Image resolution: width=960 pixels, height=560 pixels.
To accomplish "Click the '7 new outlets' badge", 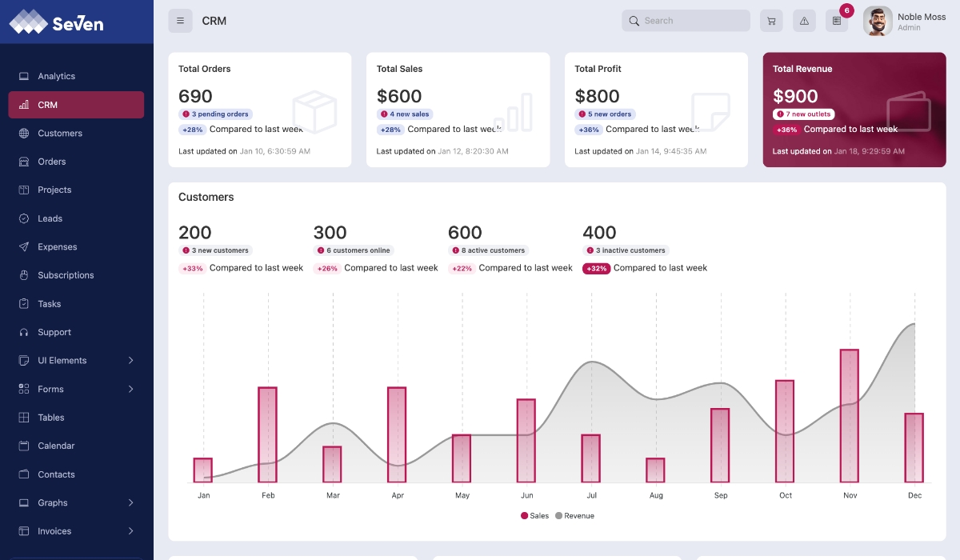I will [x=803, y=114].
